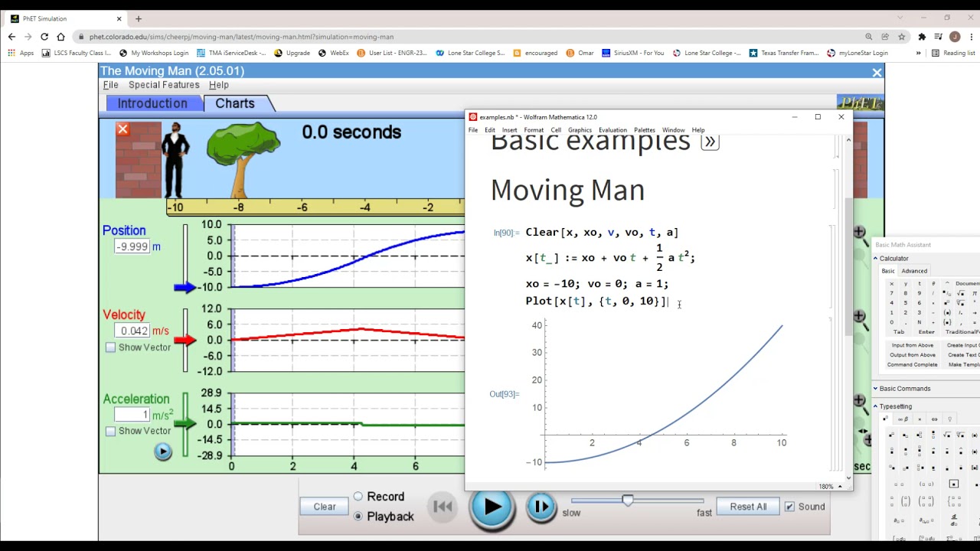
Task: Rewind the playback to the start
Action: (x=443, y=507)
